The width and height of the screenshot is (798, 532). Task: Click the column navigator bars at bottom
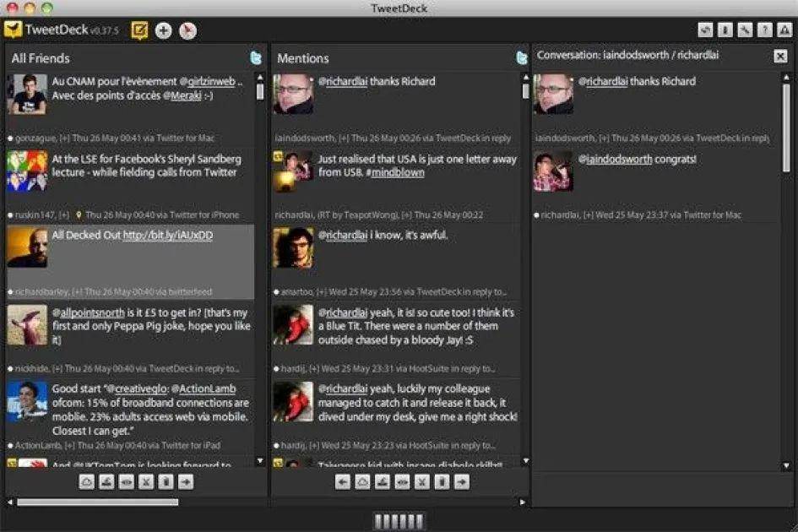399,521
